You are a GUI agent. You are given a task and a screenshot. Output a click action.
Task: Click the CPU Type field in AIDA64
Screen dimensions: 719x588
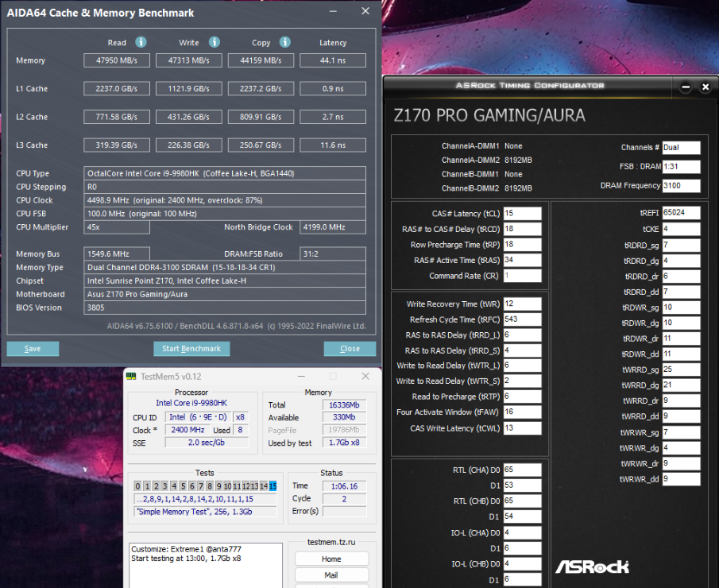coord(225,173)
